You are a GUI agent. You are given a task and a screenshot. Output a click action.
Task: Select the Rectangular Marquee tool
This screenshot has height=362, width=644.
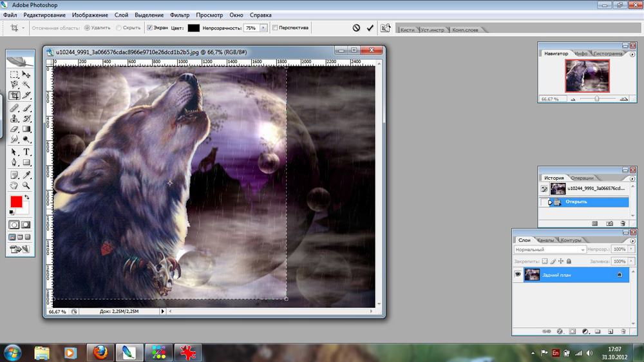[x=14, y=74]
